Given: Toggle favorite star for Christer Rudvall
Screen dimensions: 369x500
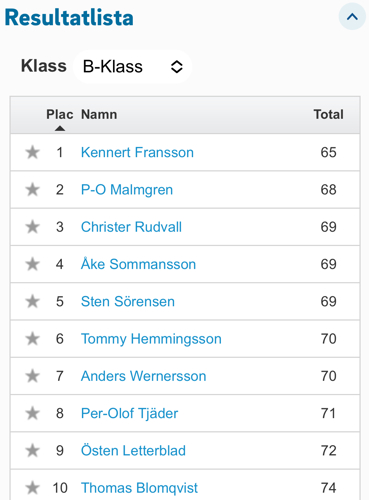Looking at the screenshot, I should (x=33, y=227).
